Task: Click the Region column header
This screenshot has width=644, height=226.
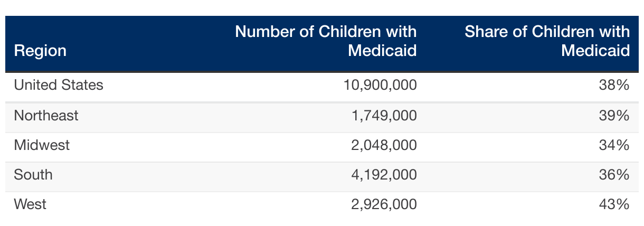Action: (40, 51)
